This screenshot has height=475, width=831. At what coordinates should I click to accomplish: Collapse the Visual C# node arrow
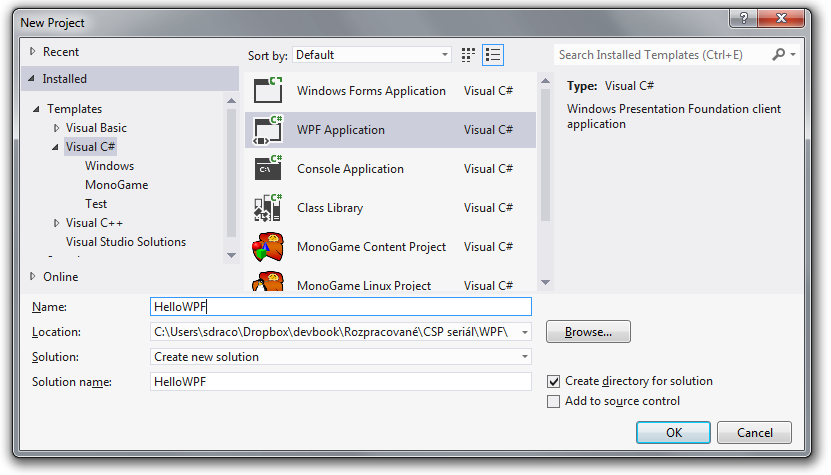point(55,147)
